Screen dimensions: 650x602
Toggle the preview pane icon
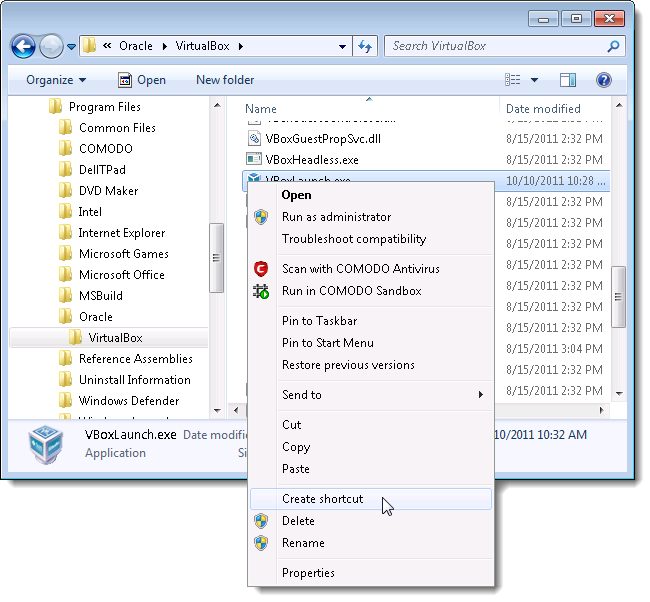pos(568,80)
